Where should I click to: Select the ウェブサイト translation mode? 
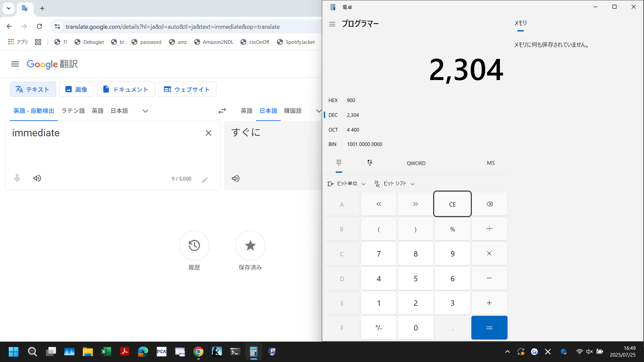(x=187, y=89)
